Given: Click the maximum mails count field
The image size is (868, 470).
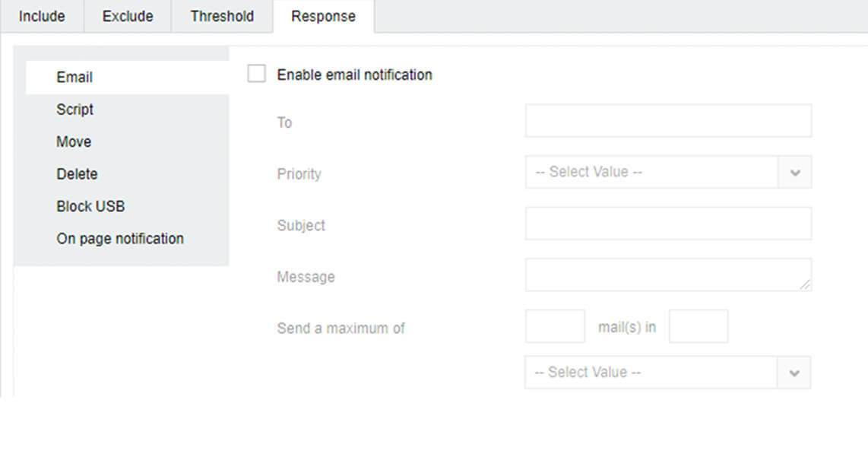Looking at the screenshot, I should [x=555, y=326].
